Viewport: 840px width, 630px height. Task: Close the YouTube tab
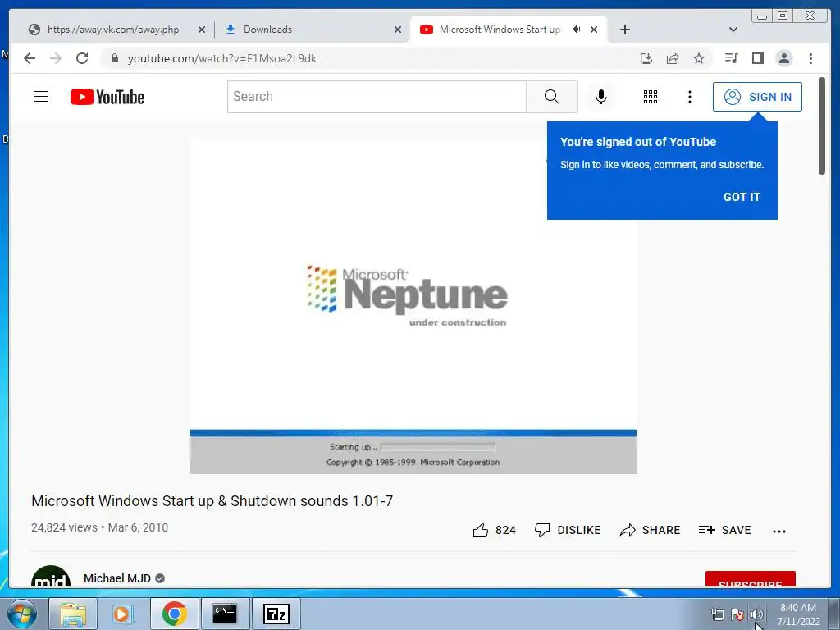coord(594,30)
